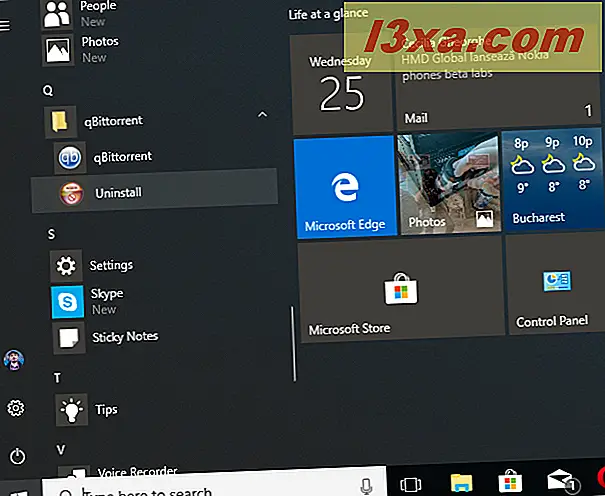Click the Power button icon
The image size is (605, 496).
(x=17, y=457)
